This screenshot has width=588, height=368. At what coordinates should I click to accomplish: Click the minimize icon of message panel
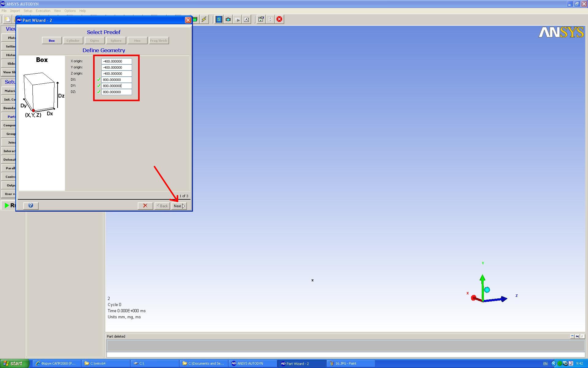(572, 336)
